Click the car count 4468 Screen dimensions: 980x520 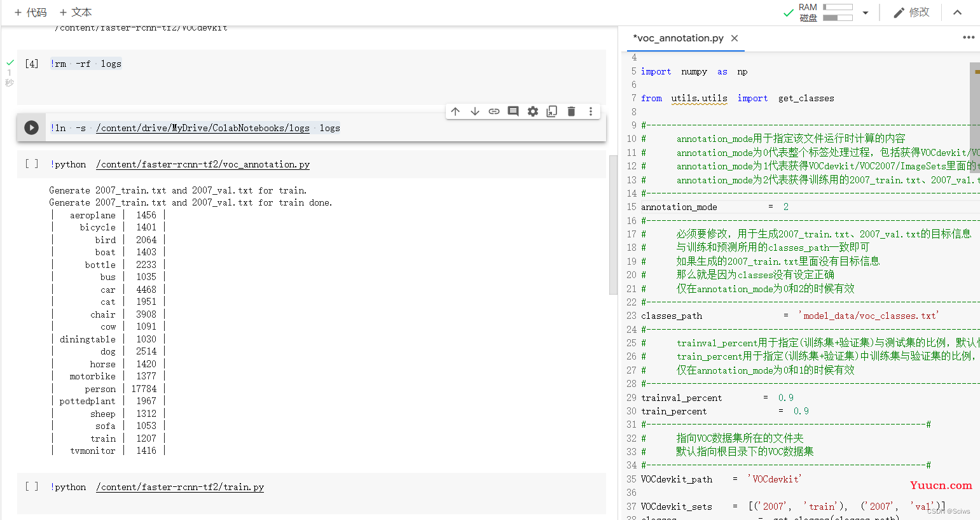point(146,290)
